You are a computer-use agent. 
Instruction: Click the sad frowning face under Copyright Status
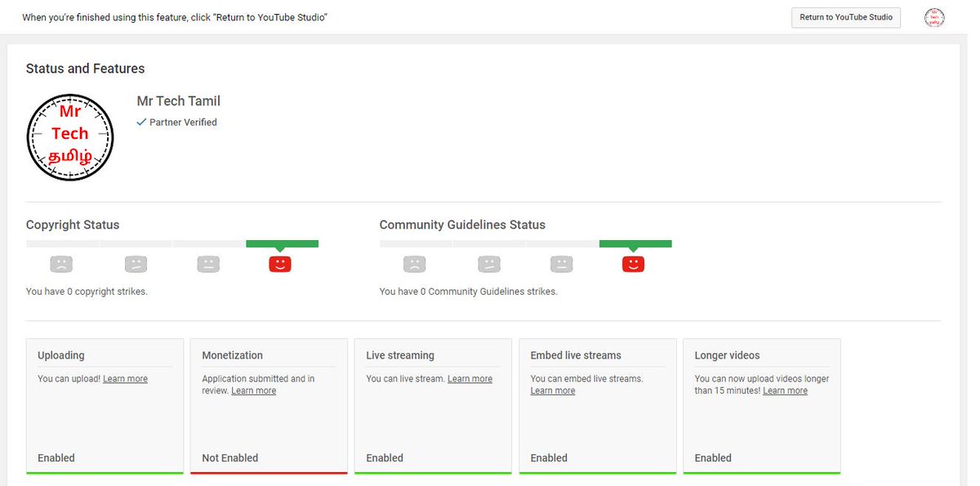pos(61,264)
